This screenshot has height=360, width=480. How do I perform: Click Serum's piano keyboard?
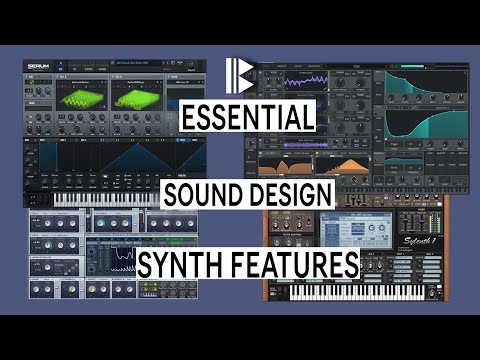[107, 199]
